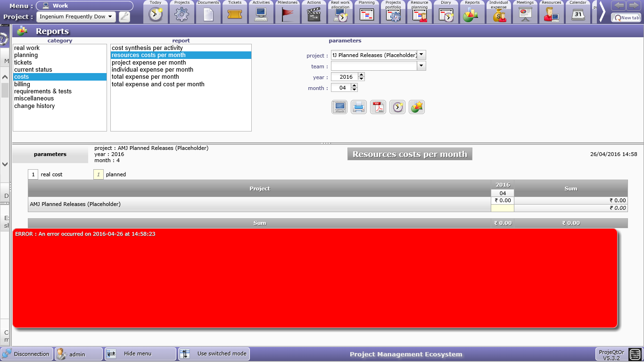Click the Milestones flag icon
644x362 pixels.
coord(287,14)
